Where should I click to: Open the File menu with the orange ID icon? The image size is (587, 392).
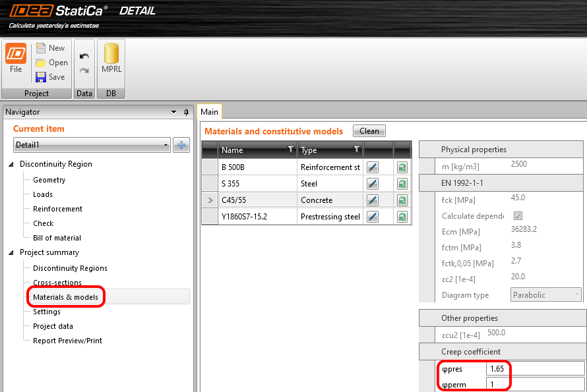pos(16,59)
